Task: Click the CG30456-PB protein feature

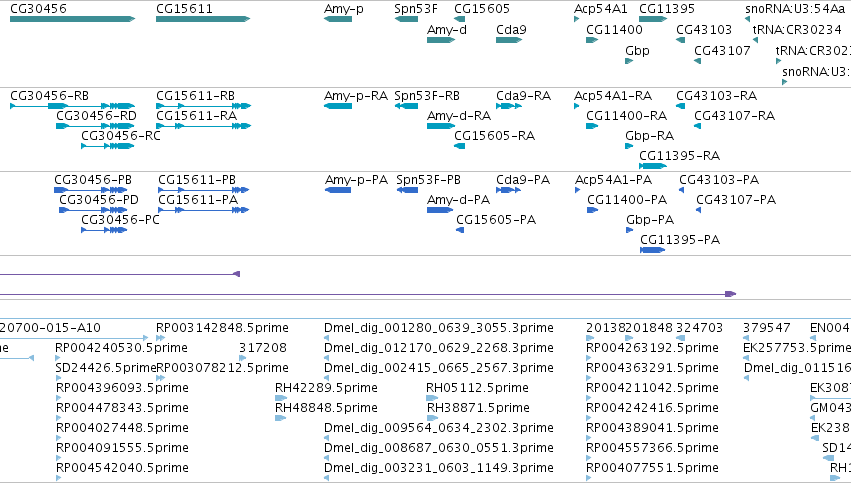Action: 91,190
